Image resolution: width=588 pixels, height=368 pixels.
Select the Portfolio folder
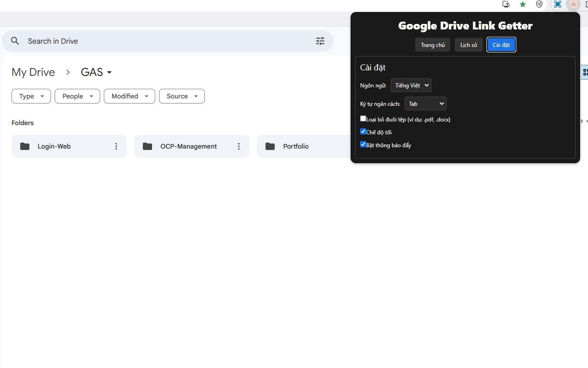coord(304,146)
